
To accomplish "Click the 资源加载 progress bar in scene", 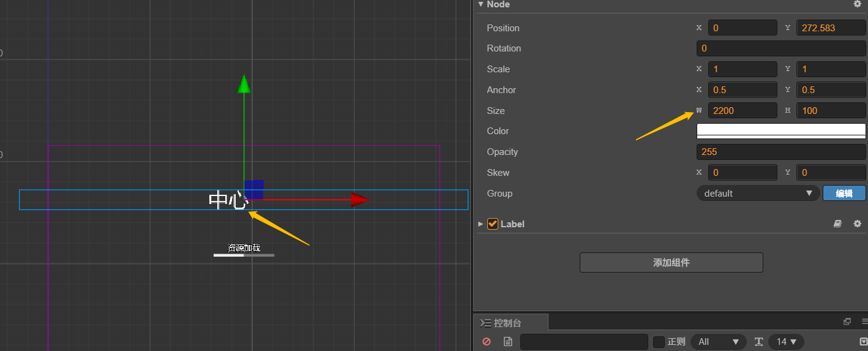I will point(244,255).
